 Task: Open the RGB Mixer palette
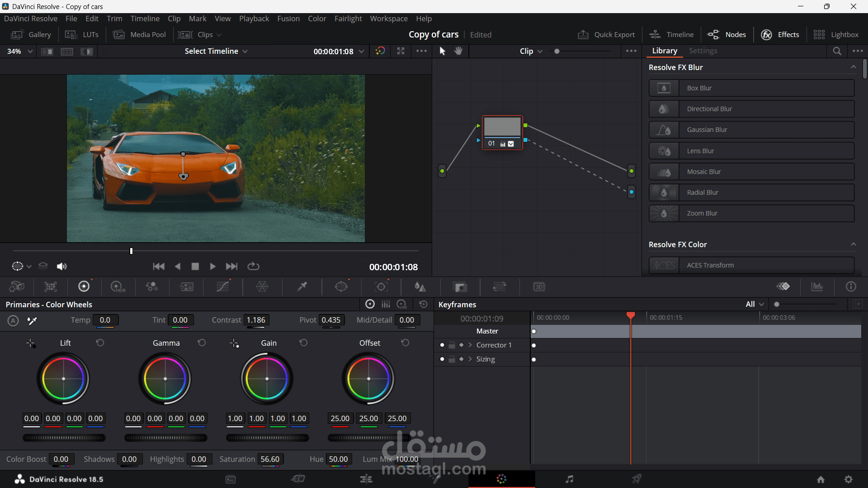coord(152,287)
